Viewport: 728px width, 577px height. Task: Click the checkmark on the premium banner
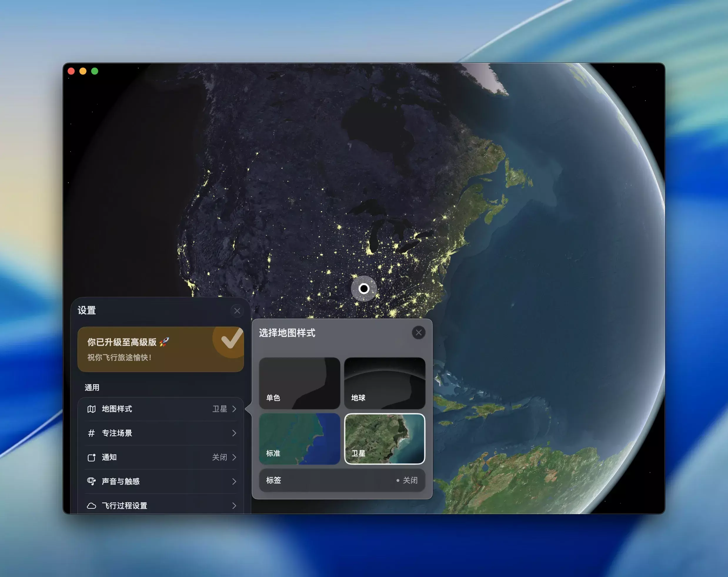click(232, 339)
